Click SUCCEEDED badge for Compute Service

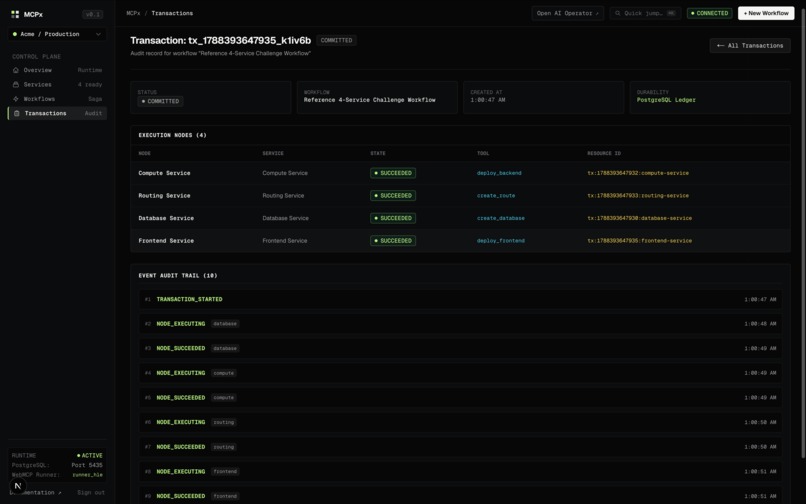pos(393,173)
